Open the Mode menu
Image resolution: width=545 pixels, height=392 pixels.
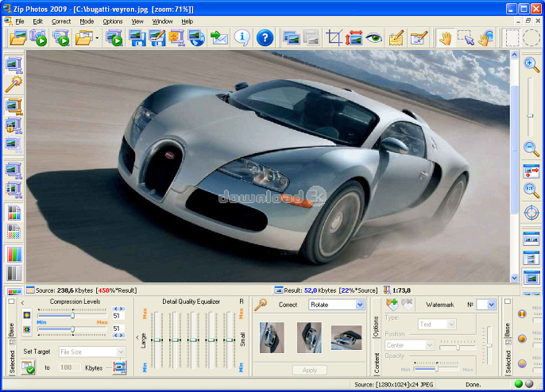click(x=87, y=21)
